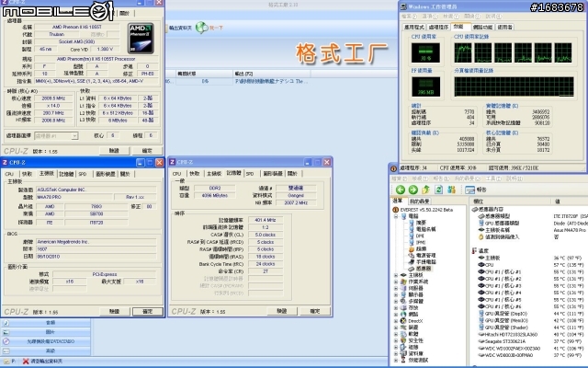Click 驗證 validate button in memory CPU-Z window
This screenshot has width=588, height=368.
click(282, 311)
